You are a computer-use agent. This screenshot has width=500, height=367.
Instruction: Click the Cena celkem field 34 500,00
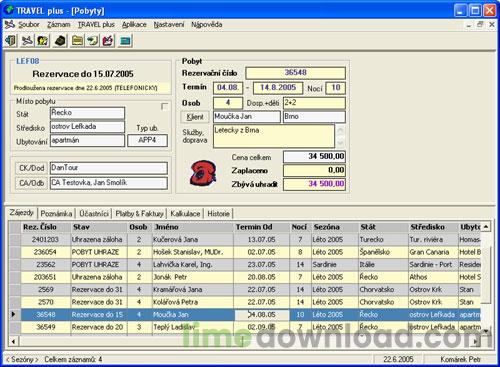(x=314, y=157)
